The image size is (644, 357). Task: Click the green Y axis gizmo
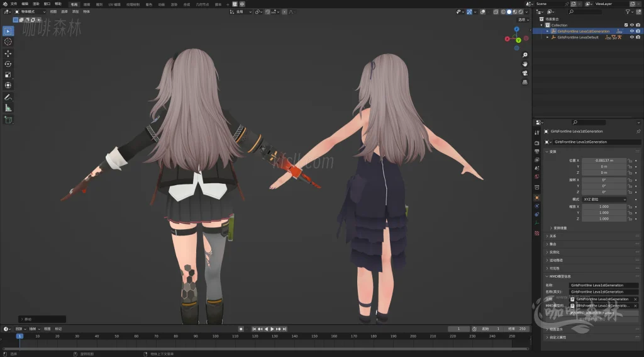(x=518, y=40)
